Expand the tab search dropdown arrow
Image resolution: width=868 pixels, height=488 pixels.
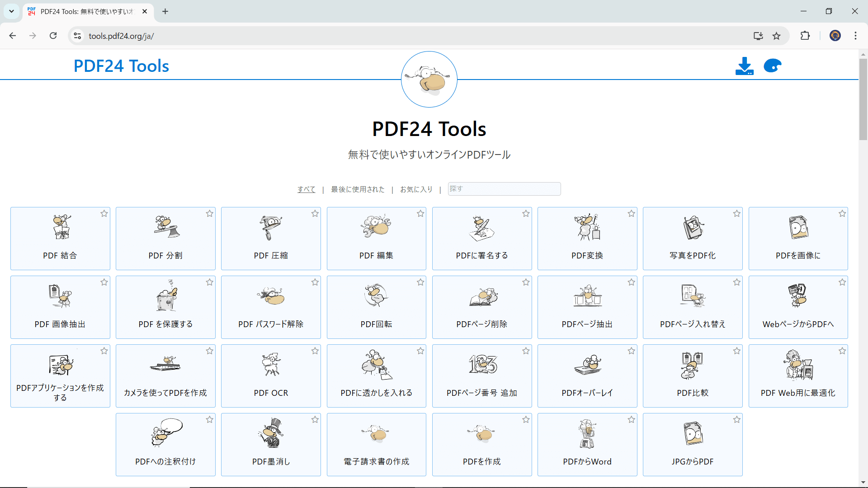pyautogui.click(x=11, y=11)
